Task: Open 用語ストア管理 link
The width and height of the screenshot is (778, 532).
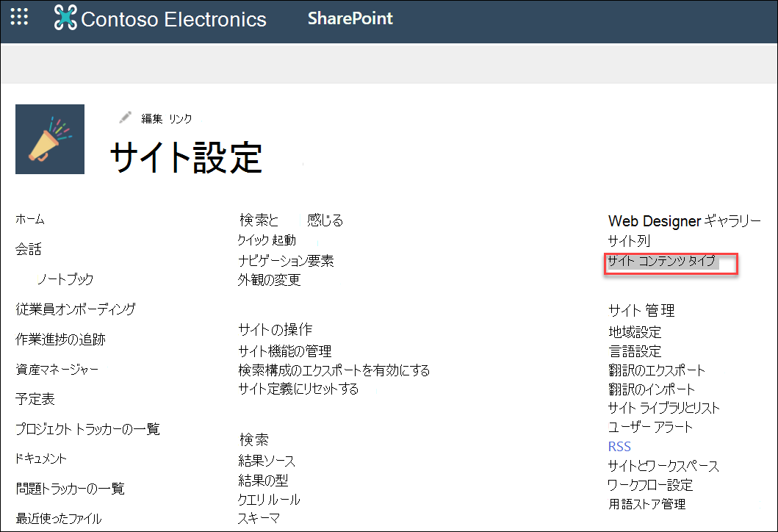Action: 647,504
